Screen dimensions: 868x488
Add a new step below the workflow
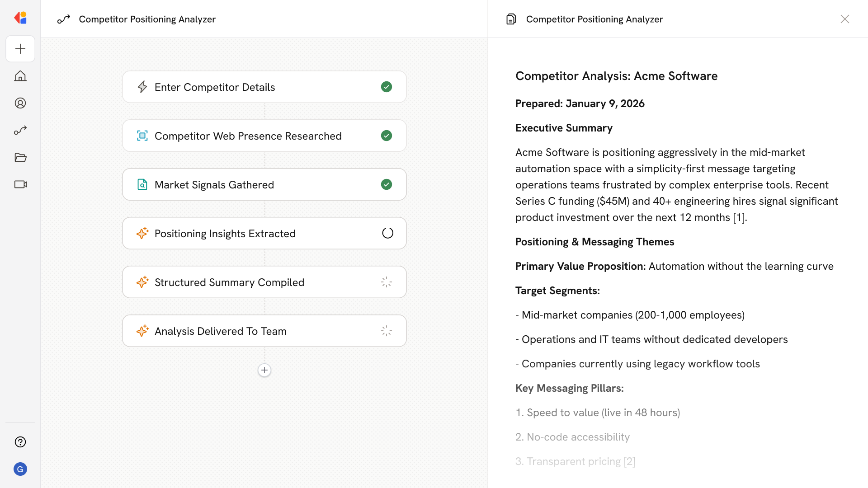pyautogui.click(x=264, y=370)
